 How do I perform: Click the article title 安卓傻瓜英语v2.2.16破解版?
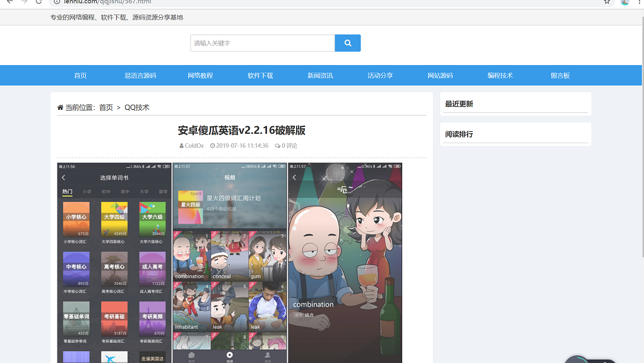pyautogui.click(x=241, y=131)
